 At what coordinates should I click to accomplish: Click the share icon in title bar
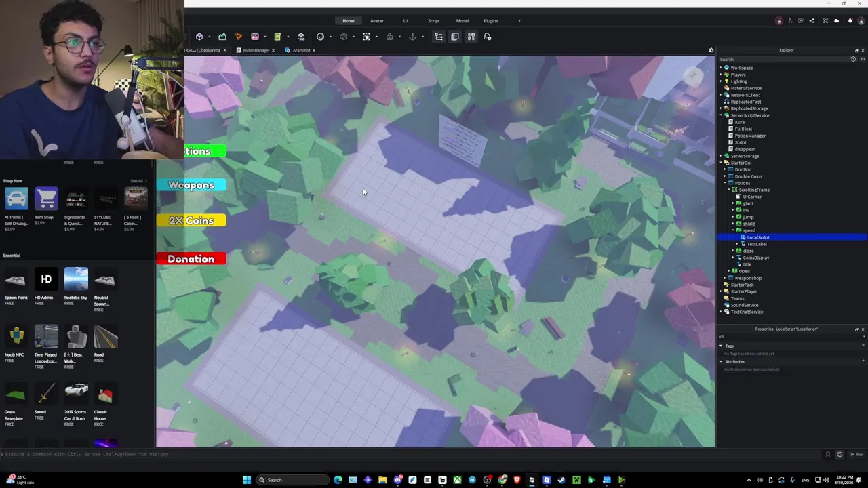click(x=812, y=21)
